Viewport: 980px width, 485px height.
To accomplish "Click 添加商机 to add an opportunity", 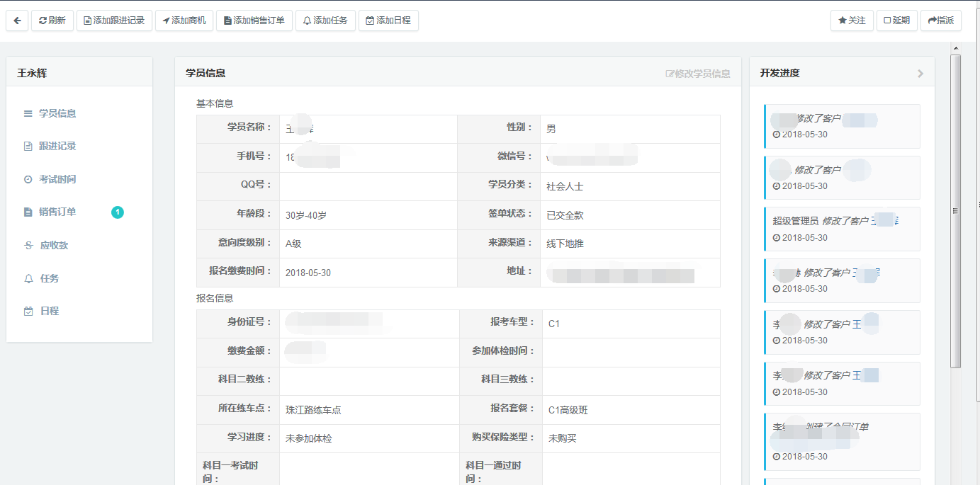I will (x=184, y=21).
